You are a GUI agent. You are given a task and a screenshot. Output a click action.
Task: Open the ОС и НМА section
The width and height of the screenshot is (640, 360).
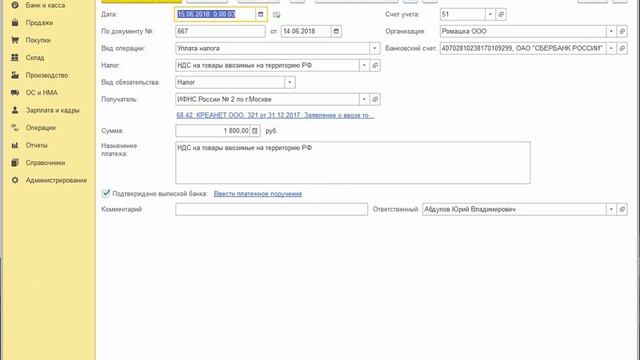coord(41,93)
